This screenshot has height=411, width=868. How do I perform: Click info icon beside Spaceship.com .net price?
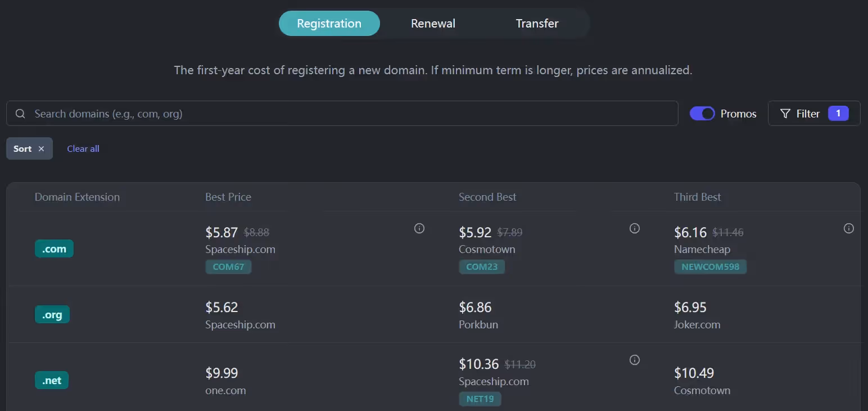(635, 360)
